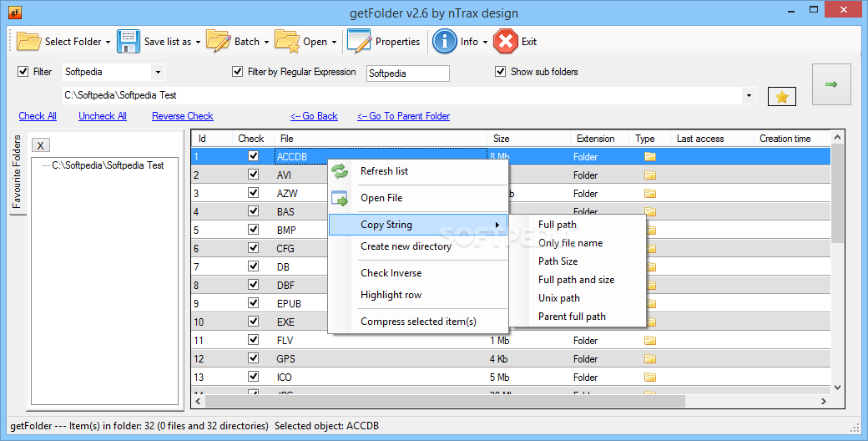Expand the Info dropdown arrow
The image size is (868, 441).
coord(485,42)
